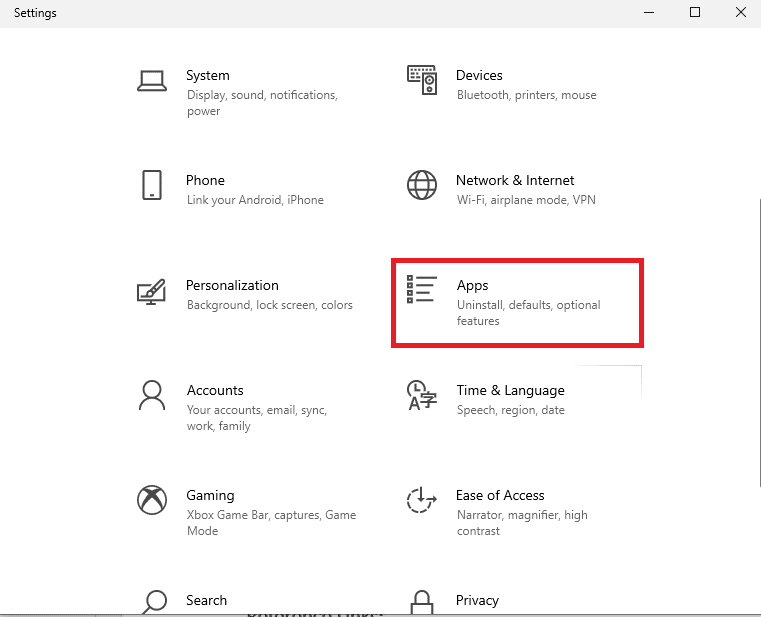761x617 pixels.
Task: Open the Network & Internet globe icon
Action: pyautogui.click(x=422, y=185)
